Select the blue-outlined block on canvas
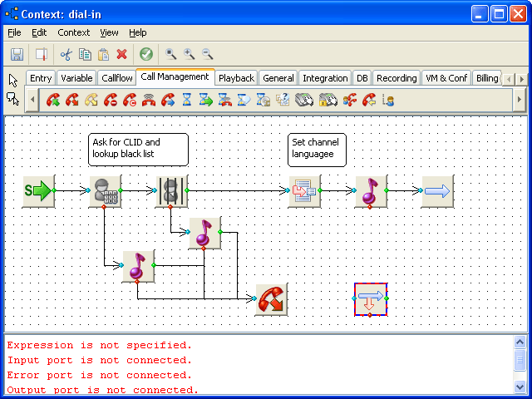Screen dimensions: 532x399 [371, 299]
